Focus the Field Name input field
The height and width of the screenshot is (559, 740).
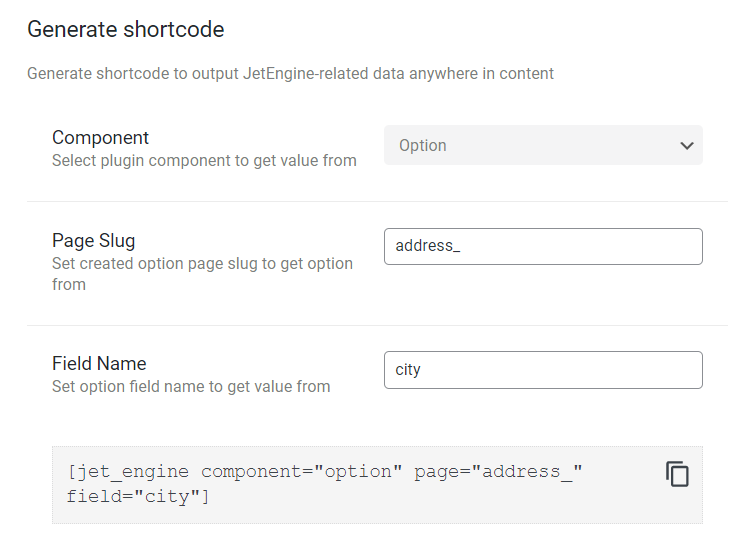coord(543,370)
